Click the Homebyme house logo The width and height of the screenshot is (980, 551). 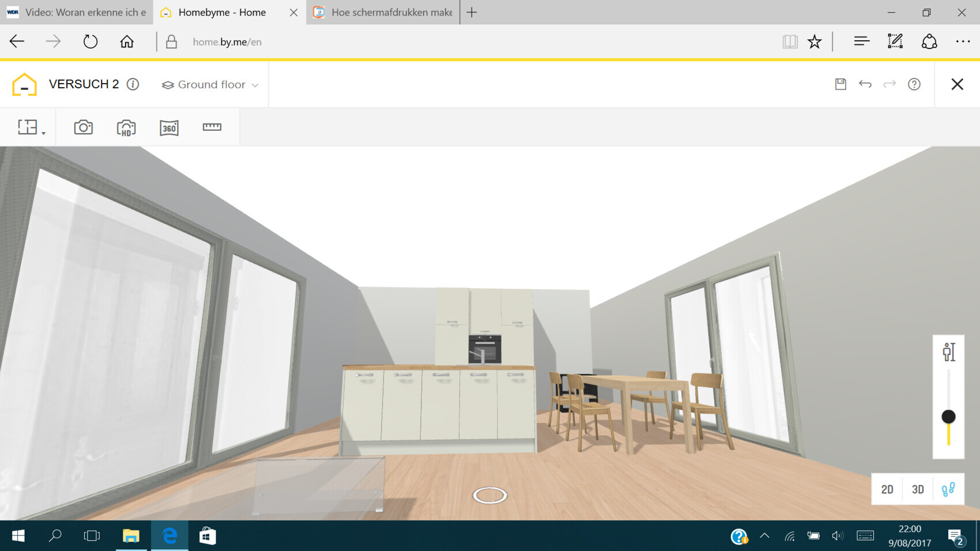24,84
